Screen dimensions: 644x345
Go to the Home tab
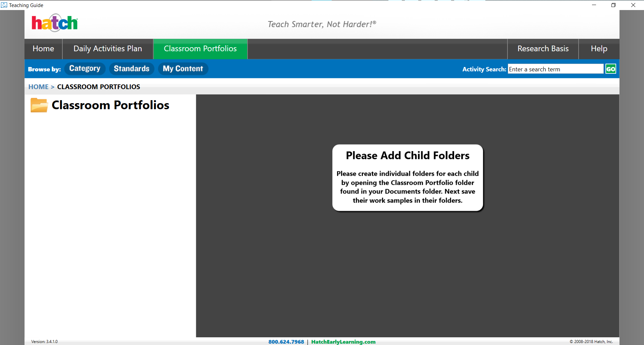pyautogui.click(x=43, y=49)
